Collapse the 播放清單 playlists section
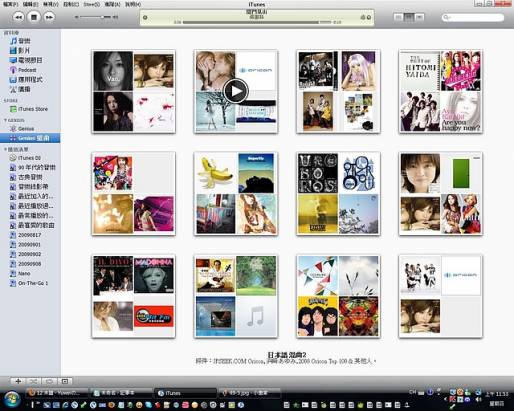This screenshot has width=514, height=411. (x=5, y=149)
